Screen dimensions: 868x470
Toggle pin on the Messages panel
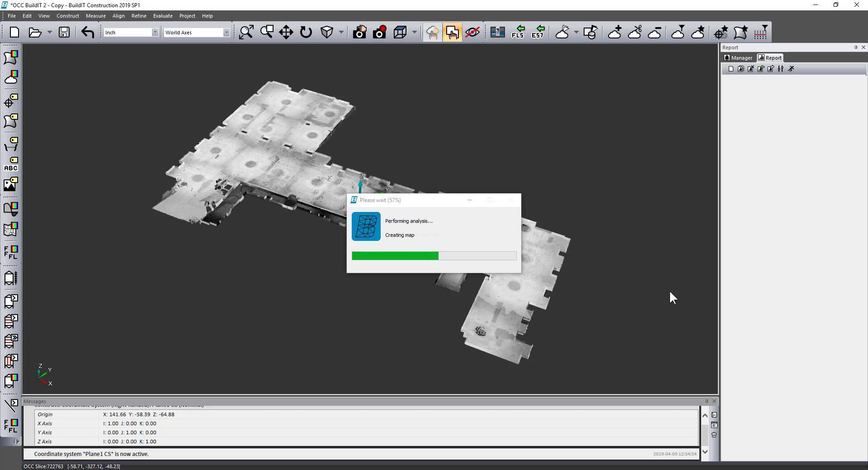click(x=707, y=401)
